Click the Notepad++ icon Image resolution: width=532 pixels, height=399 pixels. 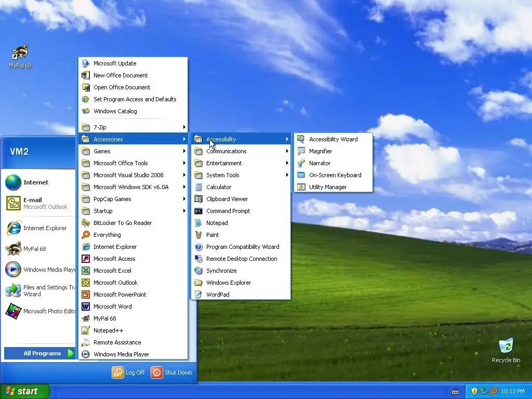86,330
